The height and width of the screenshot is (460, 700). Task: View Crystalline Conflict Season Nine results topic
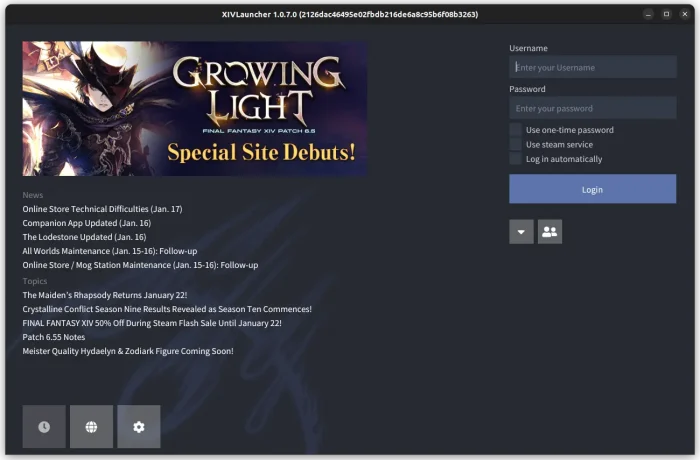(x=167, y=309)
